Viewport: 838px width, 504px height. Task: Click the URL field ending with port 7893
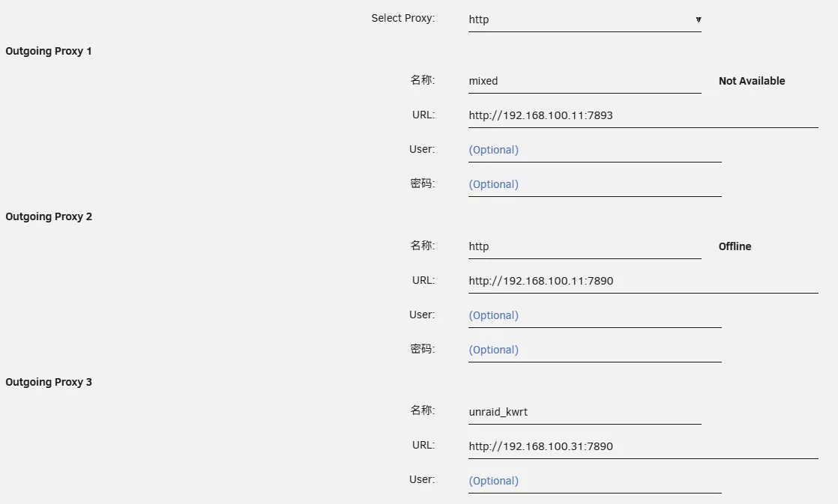642,115
